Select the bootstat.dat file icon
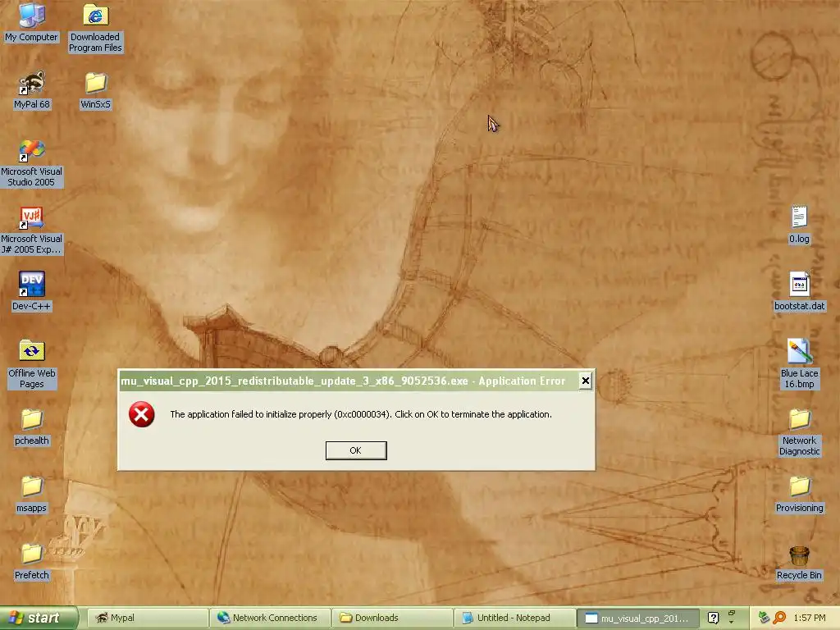 pyautogui.click(x=799, y=291)
